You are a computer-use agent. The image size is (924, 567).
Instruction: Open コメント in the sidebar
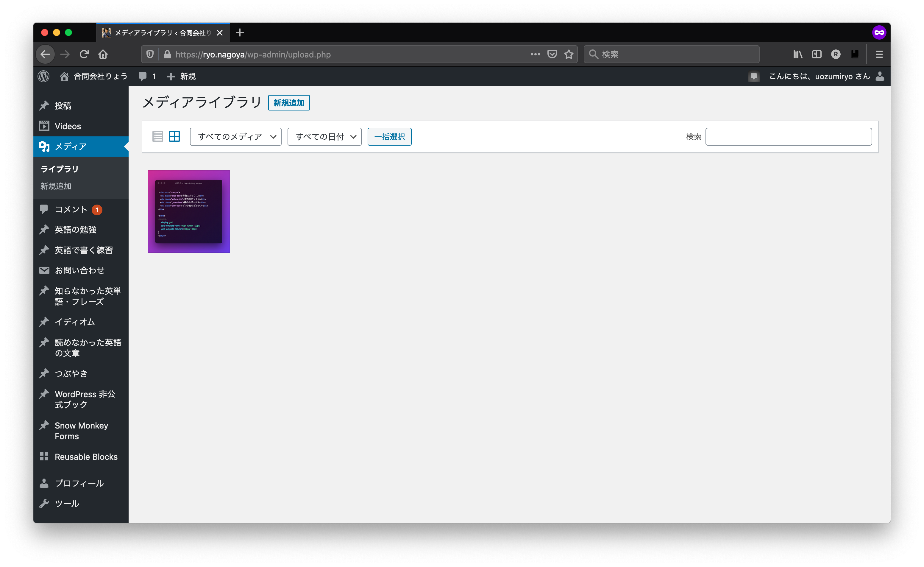point(71,209)
